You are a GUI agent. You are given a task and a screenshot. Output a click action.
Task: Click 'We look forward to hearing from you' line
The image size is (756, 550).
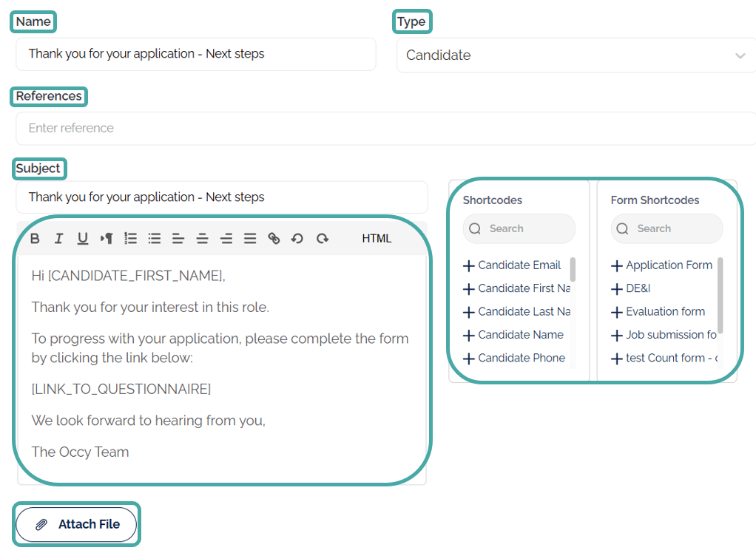click(149, 421)
